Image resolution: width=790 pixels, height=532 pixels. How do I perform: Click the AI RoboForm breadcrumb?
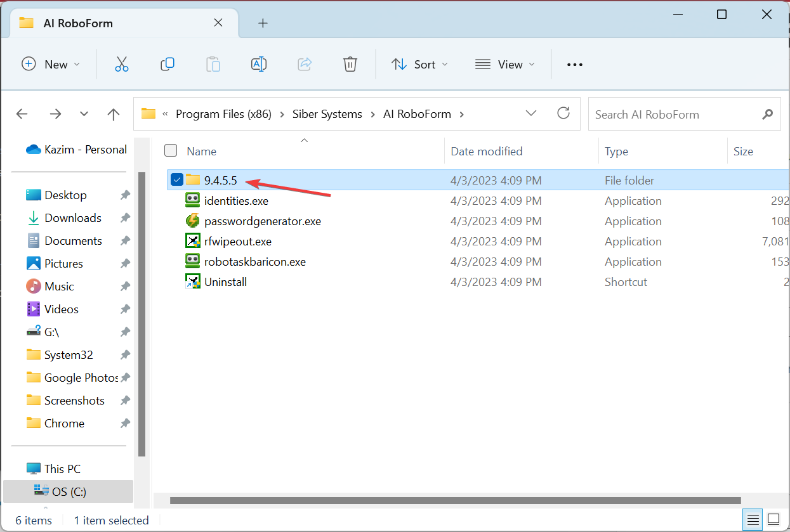(418, 114)
